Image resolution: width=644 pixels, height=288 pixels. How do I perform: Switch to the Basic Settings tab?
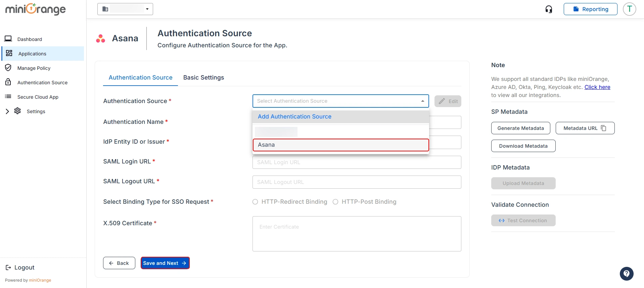point(203,78)
